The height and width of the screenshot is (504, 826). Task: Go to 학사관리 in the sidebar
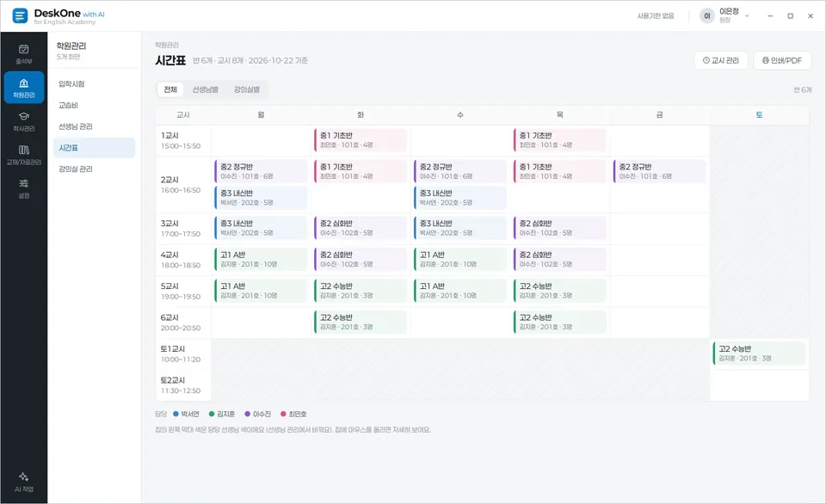24,121
